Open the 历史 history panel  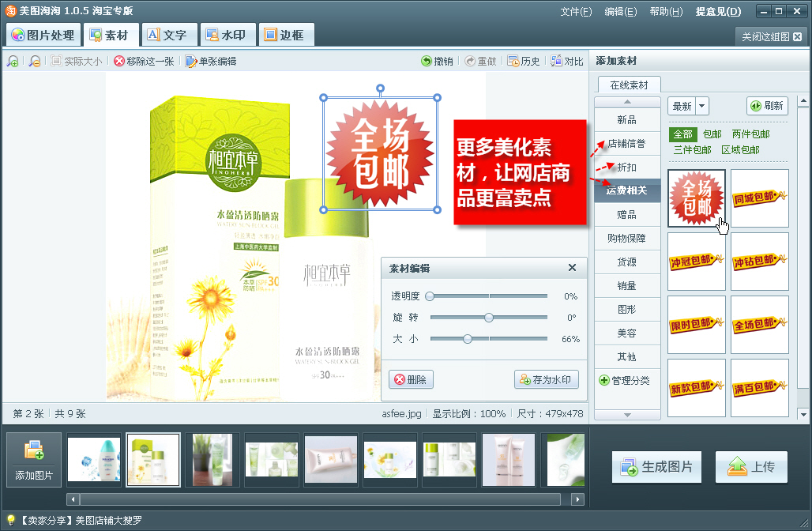tap(524, 61)
